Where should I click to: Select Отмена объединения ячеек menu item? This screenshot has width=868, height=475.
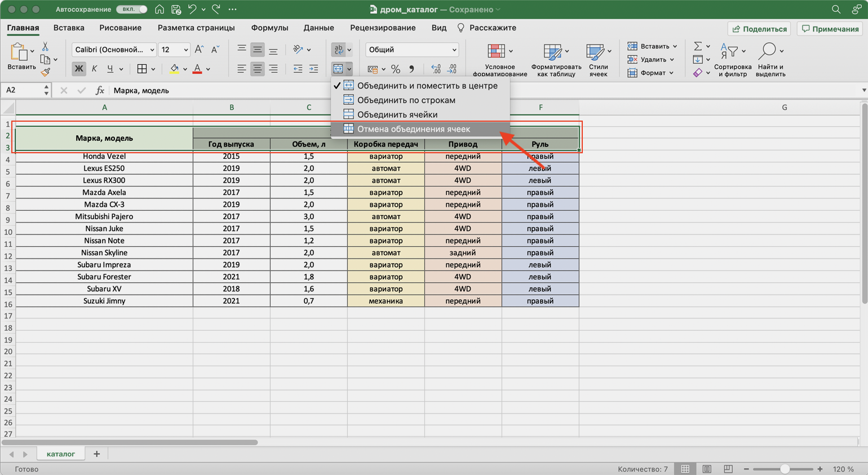(x=420, y=129)
